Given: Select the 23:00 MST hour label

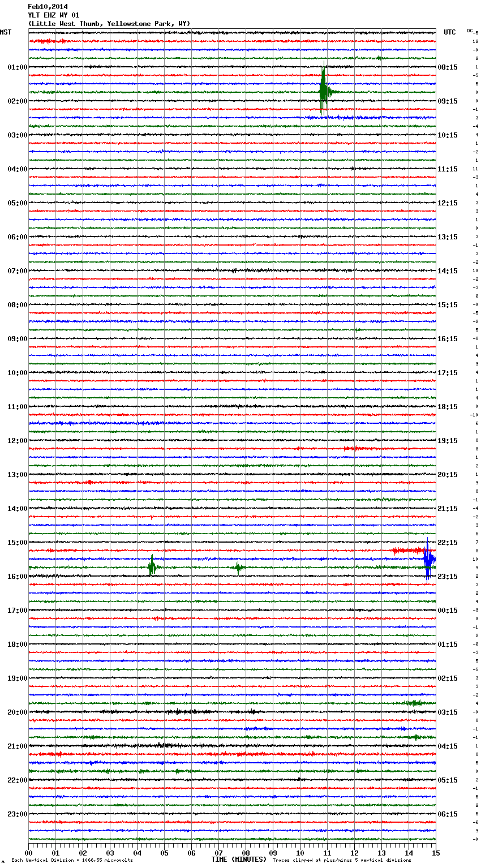Looking at the screenshot, I should [x=18, y=814].
